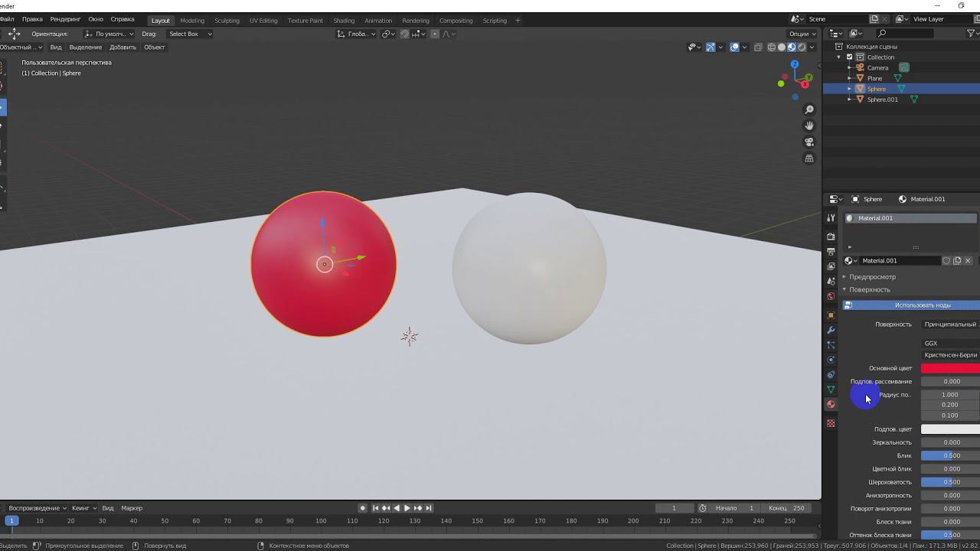The height and width of the screenshot is (551, 980).
Task: Click the Блик specular slider
Action: pyautogui.click(x=950, y=456)
